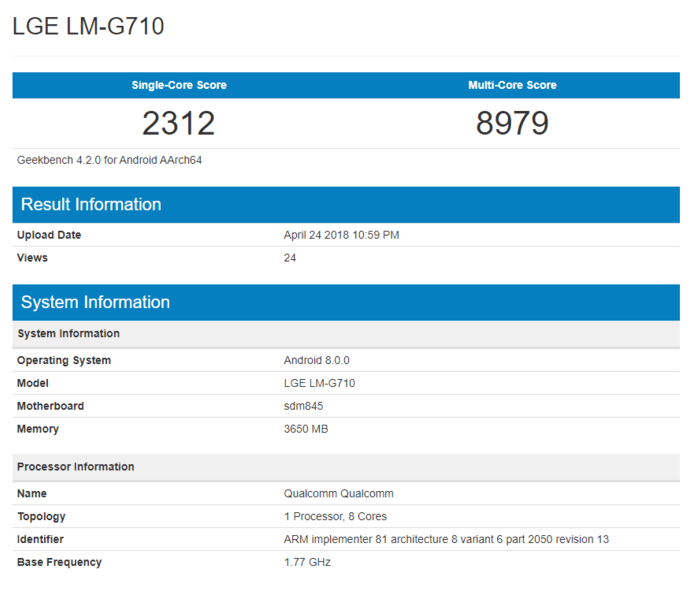695x596 pixels.
Task: Click the Views count value 24
Action: pos(290,258)
